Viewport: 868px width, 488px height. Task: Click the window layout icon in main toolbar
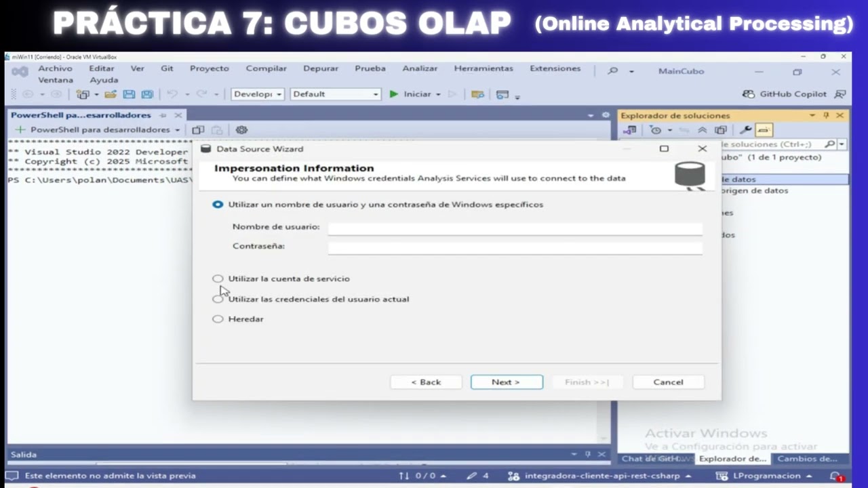502,94
